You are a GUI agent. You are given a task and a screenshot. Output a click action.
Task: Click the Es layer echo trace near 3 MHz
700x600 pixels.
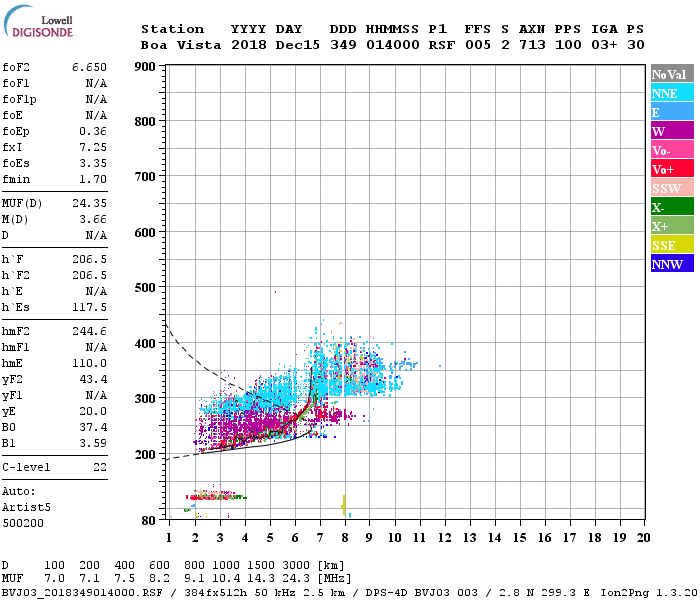click(x=216, y=496)
